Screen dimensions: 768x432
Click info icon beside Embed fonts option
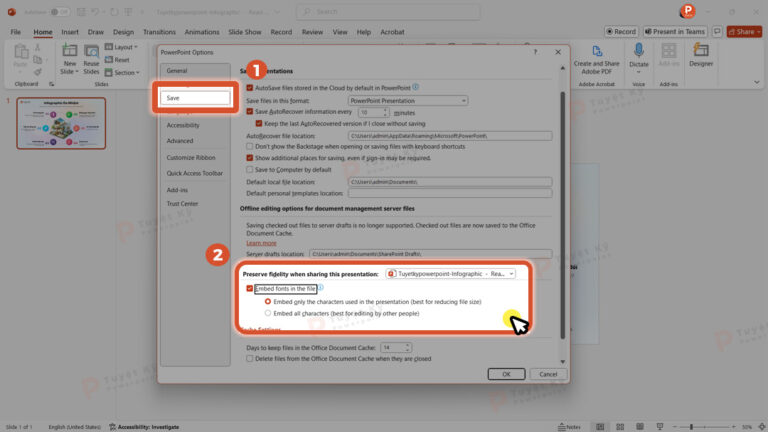[x=321, y=288]
